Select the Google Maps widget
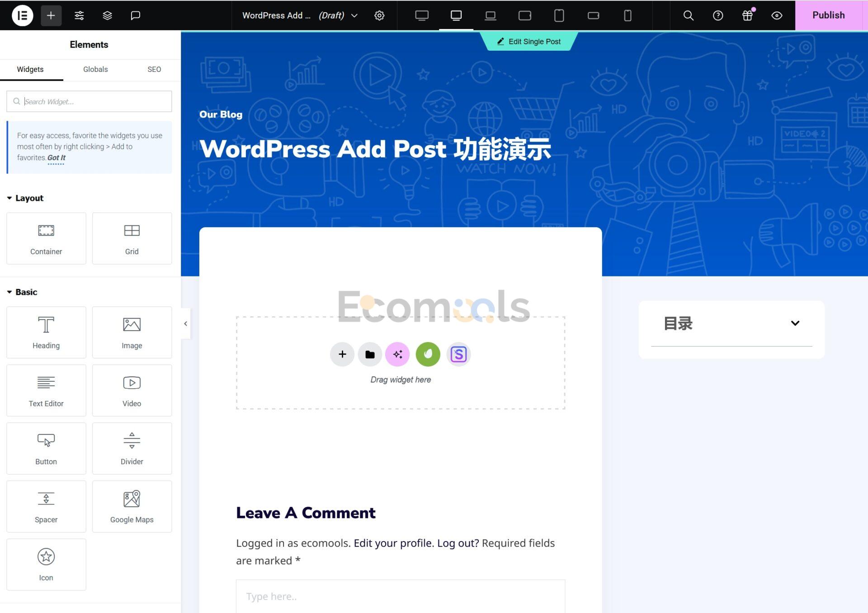The image size is (868, 613). 132,506
